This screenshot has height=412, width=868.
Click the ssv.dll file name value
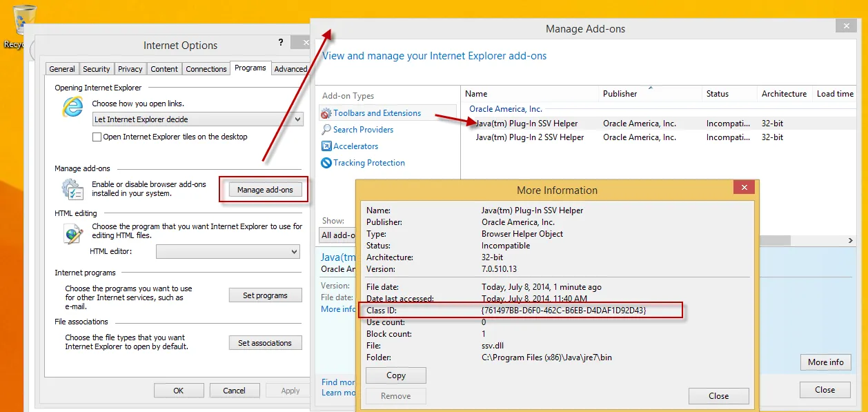coord(494,346)
